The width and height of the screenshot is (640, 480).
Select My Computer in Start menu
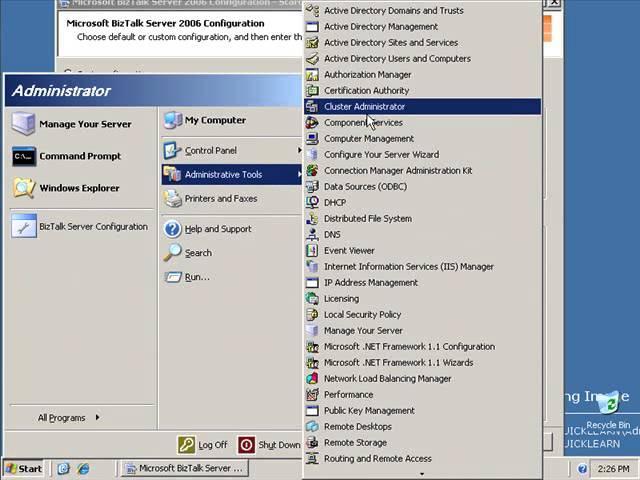pyautogui.click(x=231, y=120)
